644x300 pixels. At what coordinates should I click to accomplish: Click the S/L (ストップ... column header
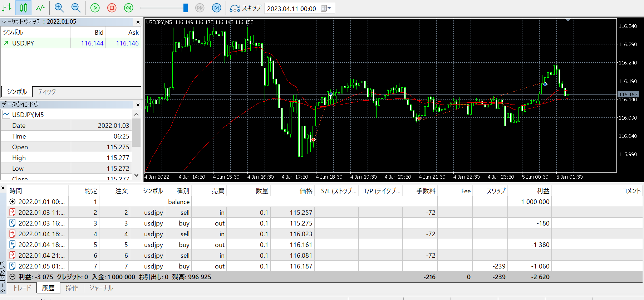coord(339,191)
